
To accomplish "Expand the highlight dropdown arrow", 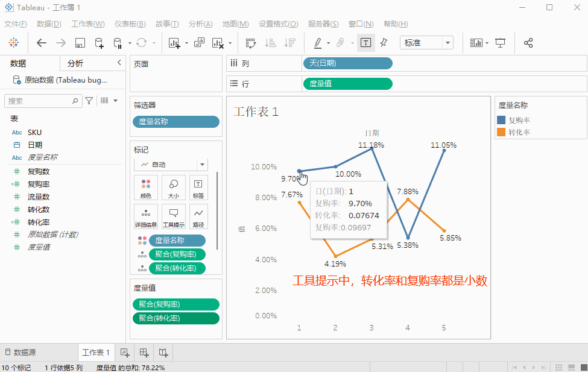I will tap(328, 43).
